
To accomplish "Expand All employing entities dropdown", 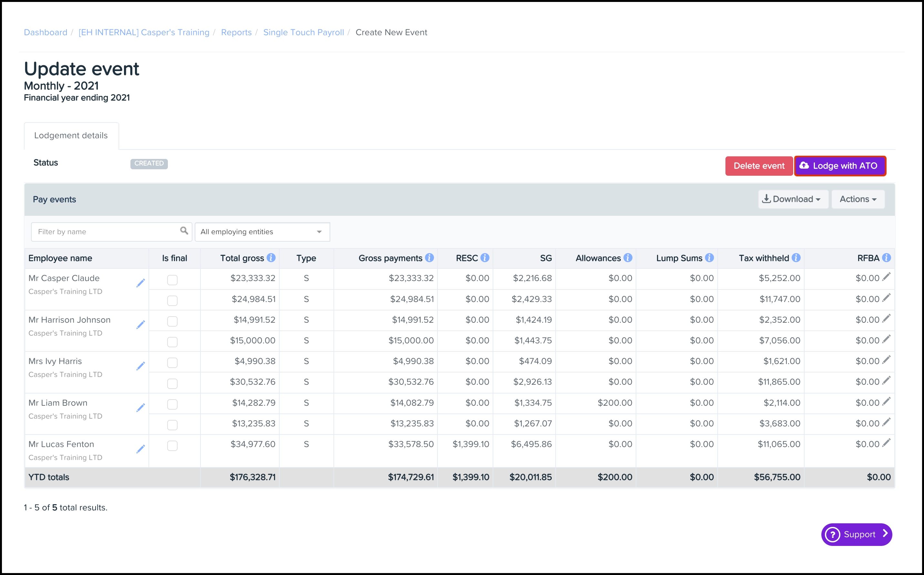I will click(262, 232).
